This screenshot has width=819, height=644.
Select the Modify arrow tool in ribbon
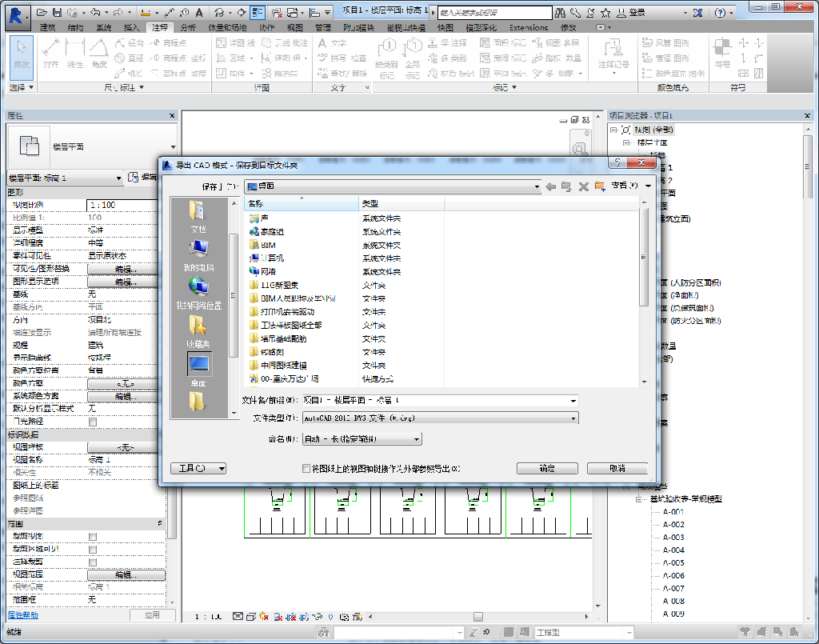point(22,57)
